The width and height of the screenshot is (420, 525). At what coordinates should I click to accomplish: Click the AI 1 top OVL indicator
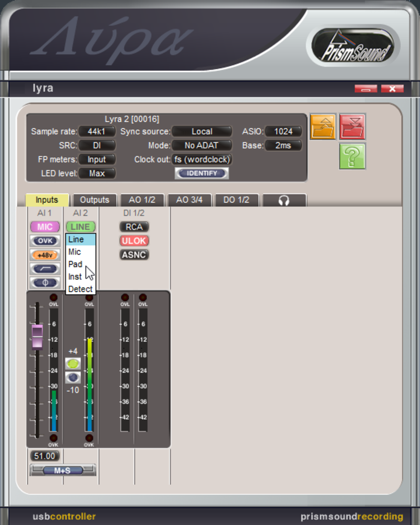[53, 298]
